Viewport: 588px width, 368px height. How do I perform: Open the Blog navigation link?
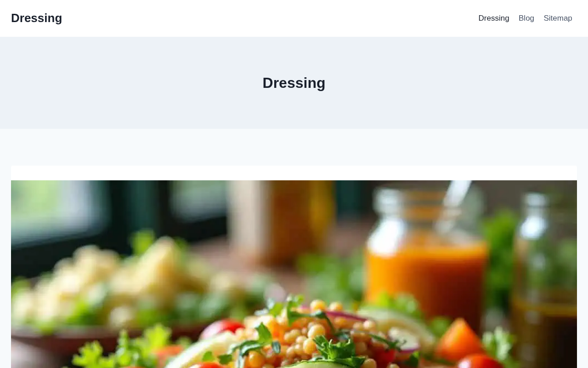click(x=526, y=18)
